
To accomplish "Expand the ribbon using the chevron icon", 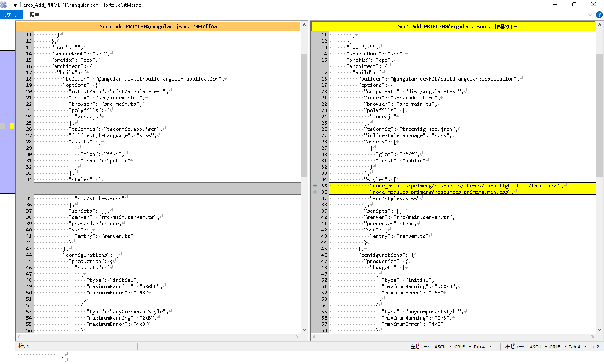I will tap(590, 14).
